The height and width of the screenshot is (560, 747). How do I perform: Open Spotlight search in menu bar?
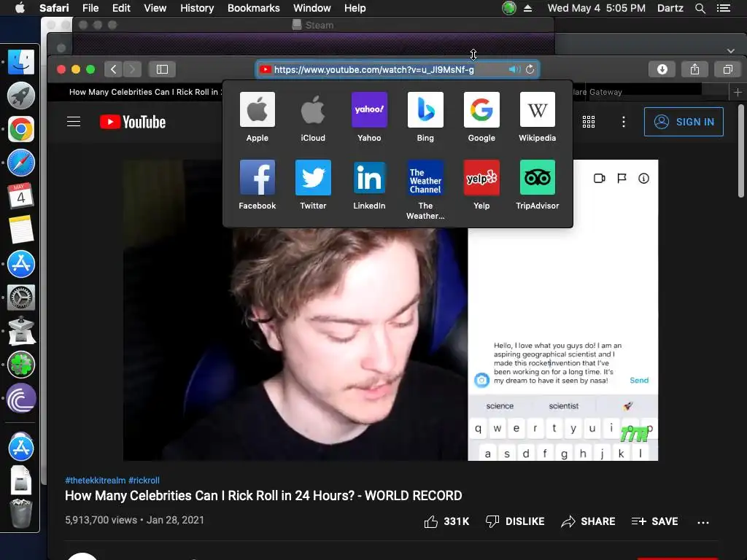click(700, 8)
